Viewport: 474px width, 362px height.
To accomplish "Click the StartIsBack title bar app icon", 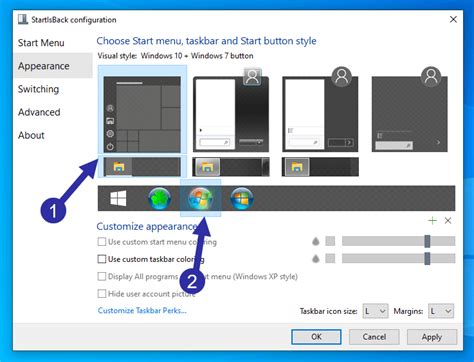I will 23,19.
